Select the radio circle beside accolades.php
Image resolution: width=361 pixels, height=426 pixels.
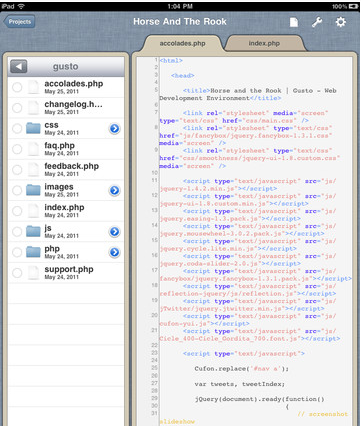click(x=17, y=87)
